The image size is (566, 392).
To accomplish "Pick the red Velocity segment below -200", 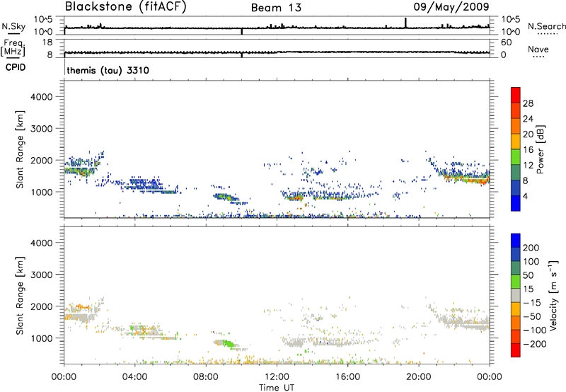I will pyautogui.click(x=516, y=350).
